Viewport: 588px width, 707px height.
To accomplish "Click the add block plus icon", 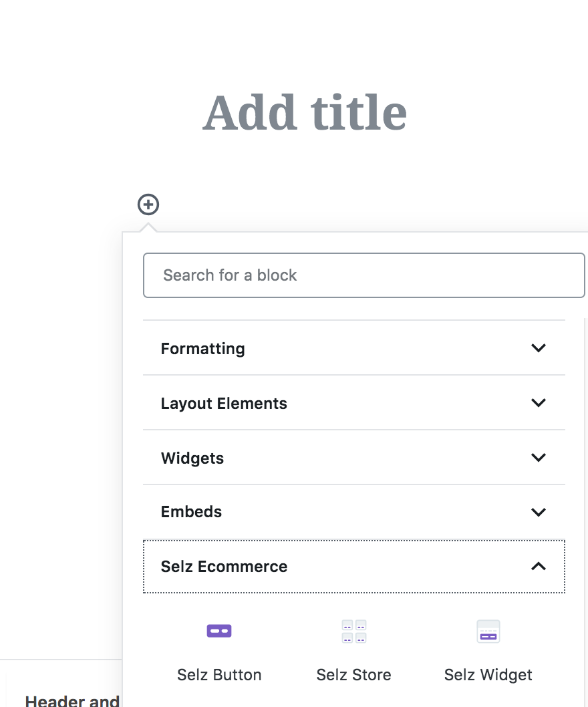I will [x=148, y=204].
